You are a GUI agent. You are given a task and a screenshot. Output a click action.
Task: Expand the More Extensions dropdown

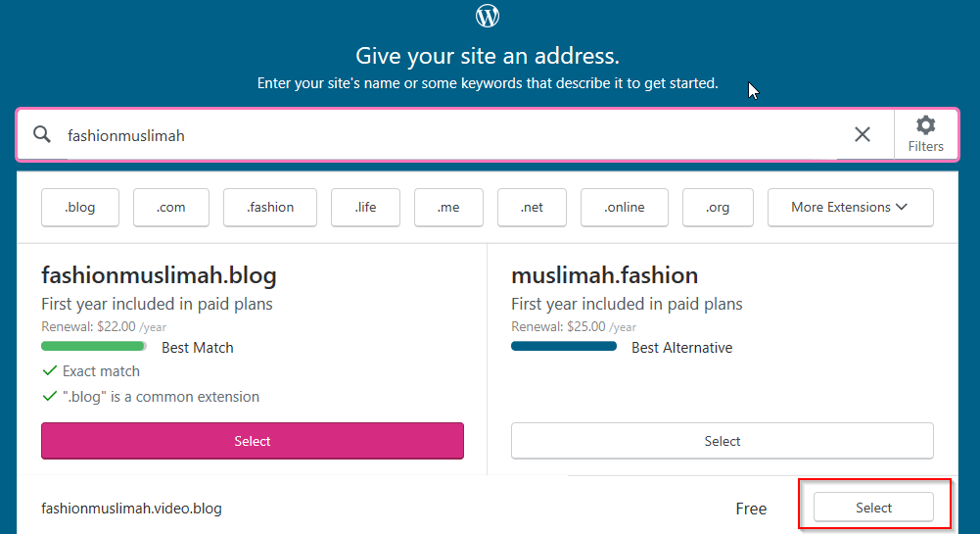[x=850, y=207]
